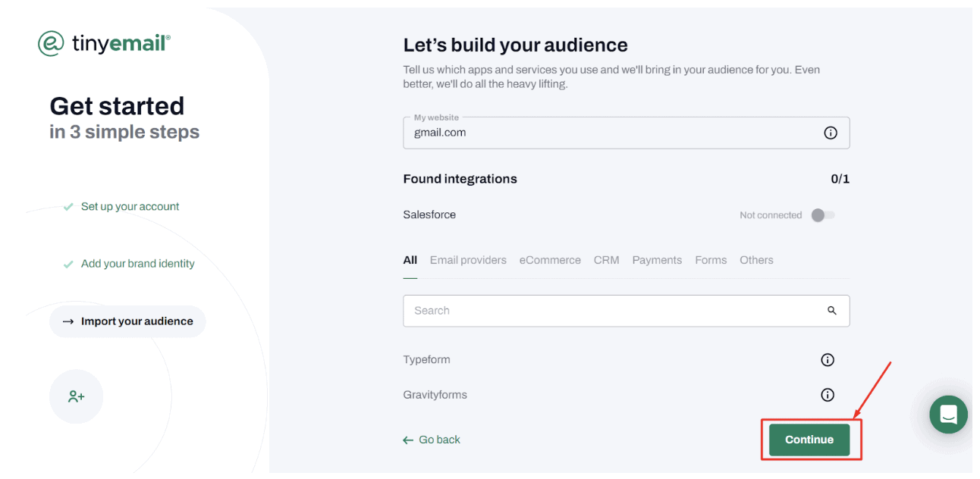The image size is (980, 479).
Task: Click the Go back link
Action: coord(432,440)
